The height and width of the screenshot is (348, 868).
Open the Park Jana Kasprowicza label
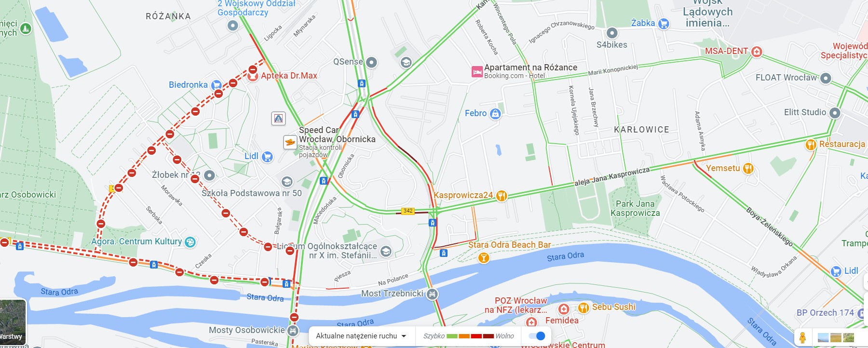click(635, 208)
